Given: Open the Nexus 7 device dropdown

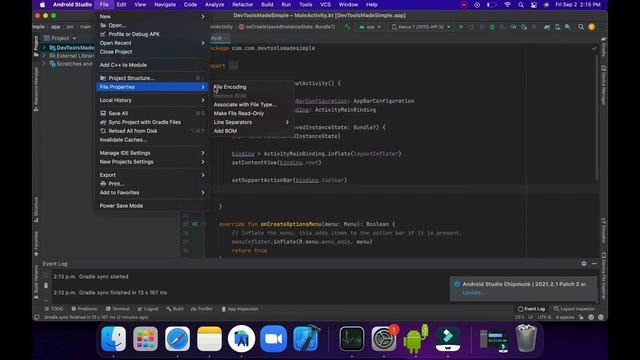Looking at the screenshot, I should 421,27.
